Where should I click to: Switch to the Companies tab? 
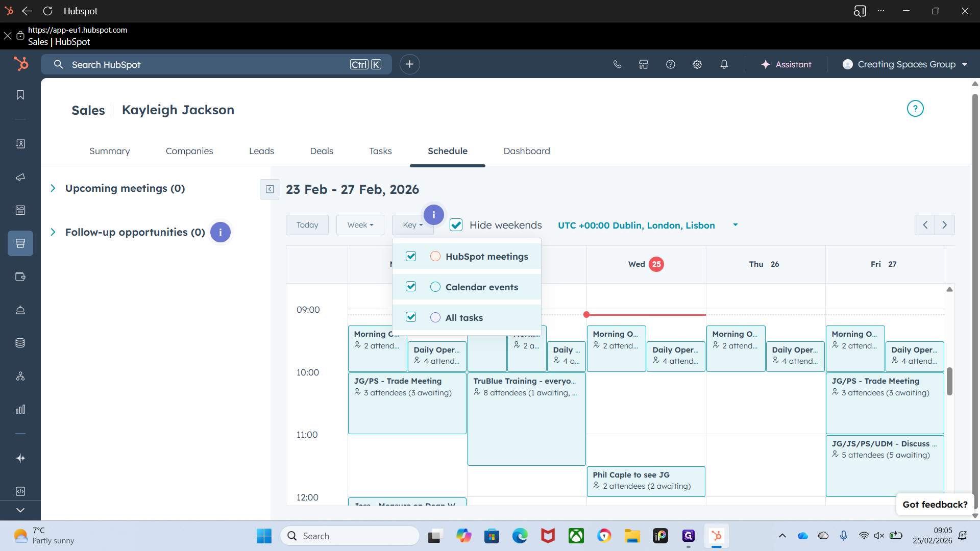point(189,151)
